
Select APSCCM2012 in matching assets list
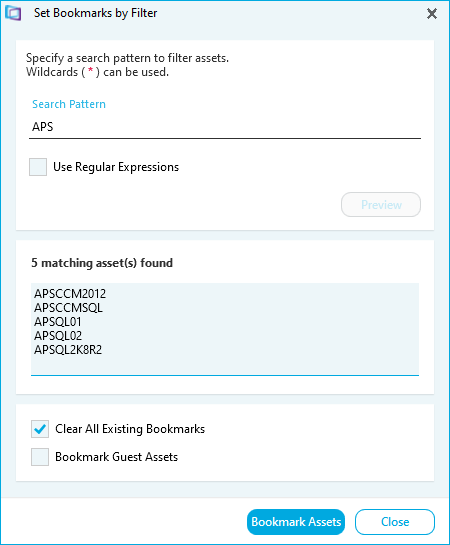point(70,294)
